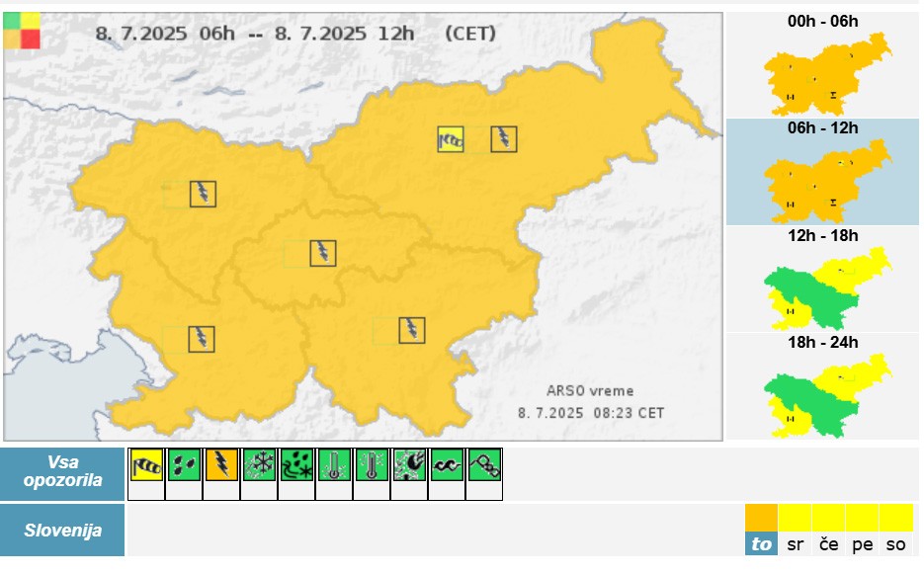Show the 00h - 06h warning map thumbnail

click(x=822, y=65)
